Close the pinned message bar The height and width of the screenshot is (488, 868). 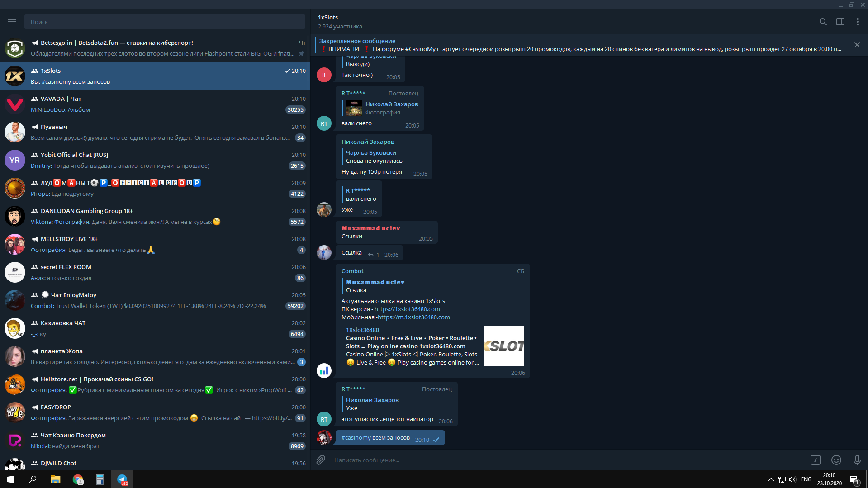(857, 45)
